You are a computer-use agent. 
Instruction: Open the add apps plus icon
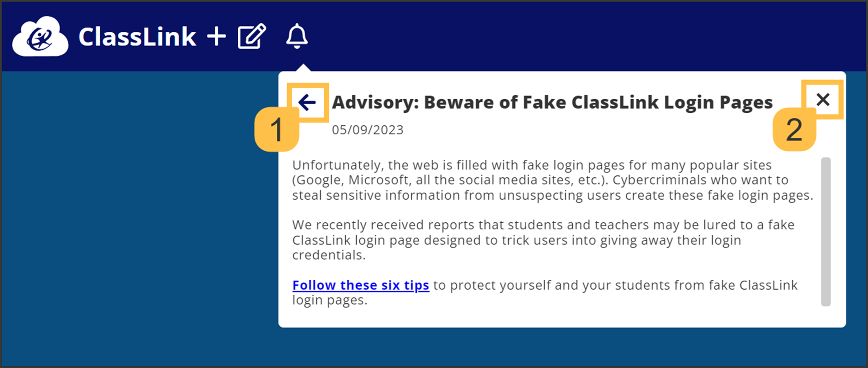click(217, 36)
